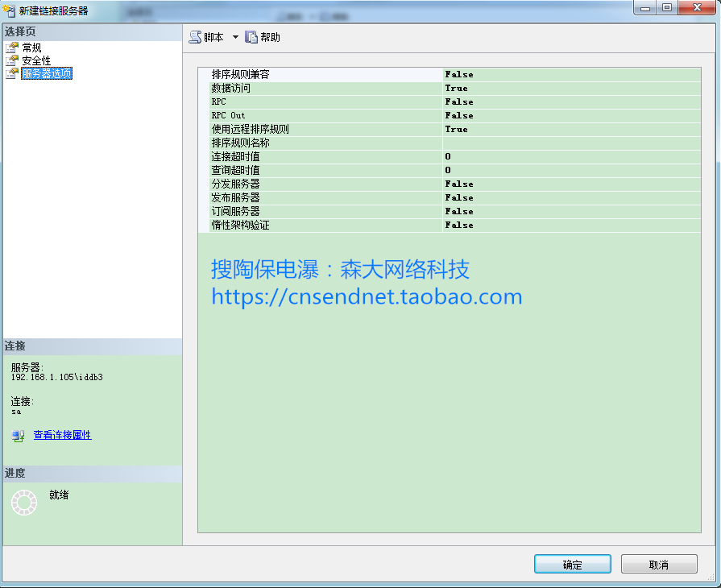
Task: Click the server name 192.168.1.105\iddb3
Action: (57, 377)
